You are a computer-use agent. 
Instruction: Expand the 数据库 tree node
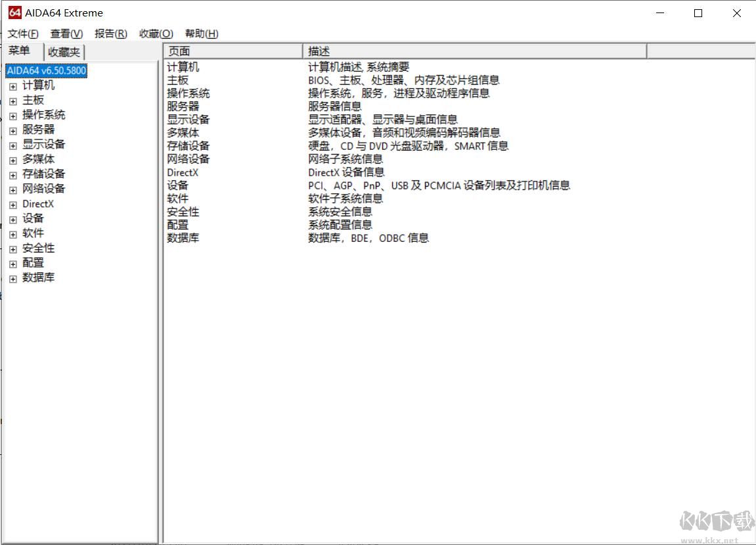click(13, 279)
